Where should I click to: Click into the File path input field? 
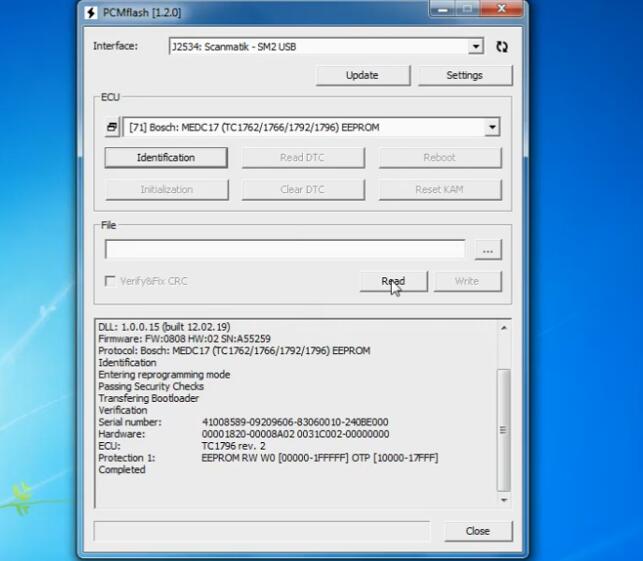pos(285,249)
